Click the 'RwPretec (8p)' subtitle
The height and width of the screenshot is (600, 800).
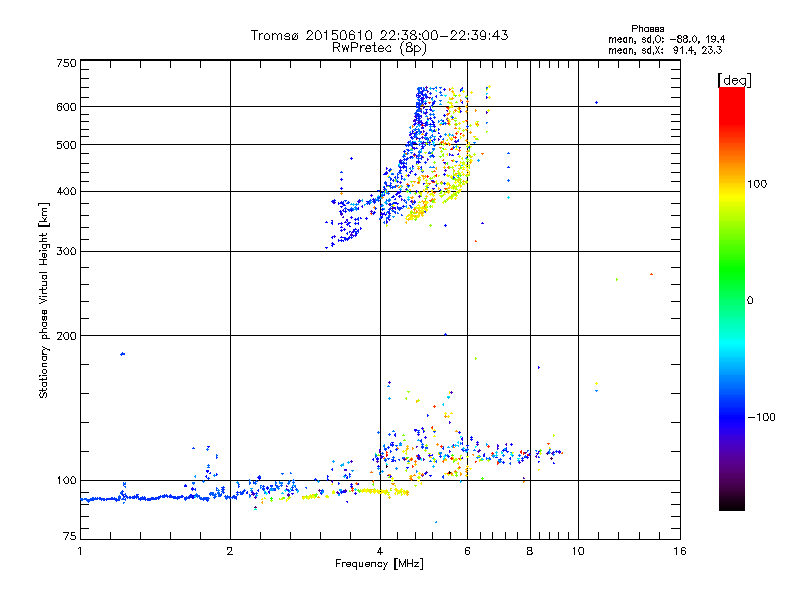[x=379, y=48]
